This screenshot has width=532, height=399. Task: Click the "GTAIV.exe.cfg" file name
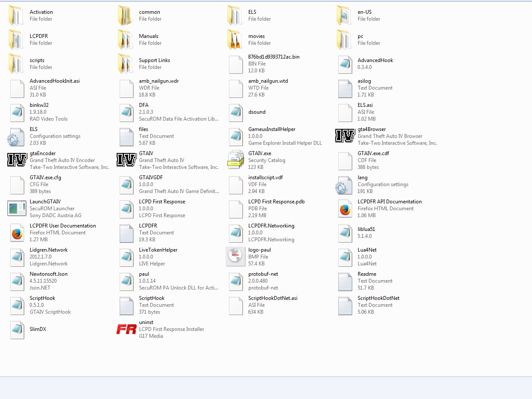[45, 178]
